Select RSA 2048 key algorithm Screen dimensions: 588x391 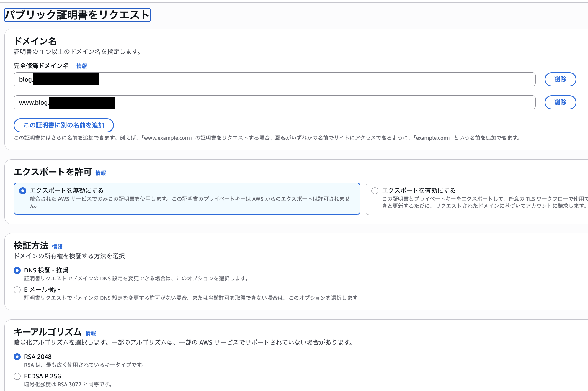click(x=17, y=357)
